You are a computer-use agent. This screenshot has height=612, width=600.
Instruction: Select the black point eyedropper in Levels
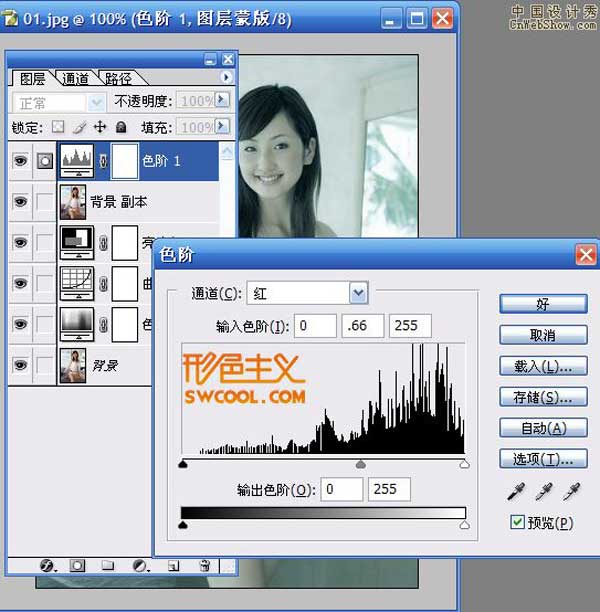tap(515, 491)
